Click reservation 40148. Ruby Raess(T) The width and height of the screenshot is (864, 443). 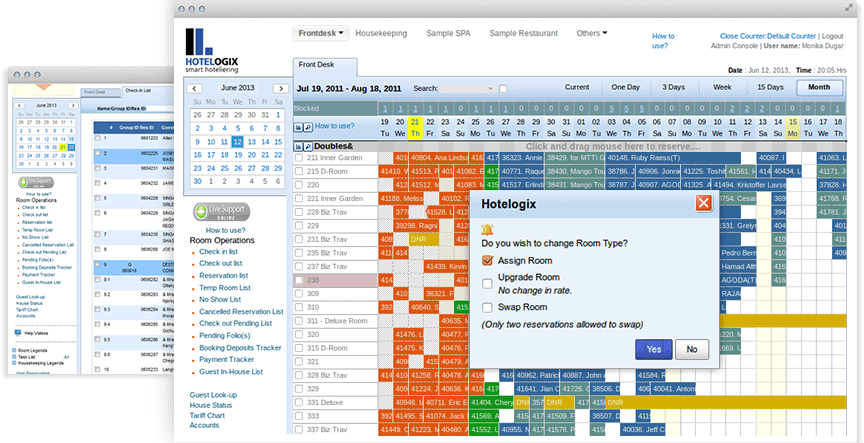click(672, 158)
